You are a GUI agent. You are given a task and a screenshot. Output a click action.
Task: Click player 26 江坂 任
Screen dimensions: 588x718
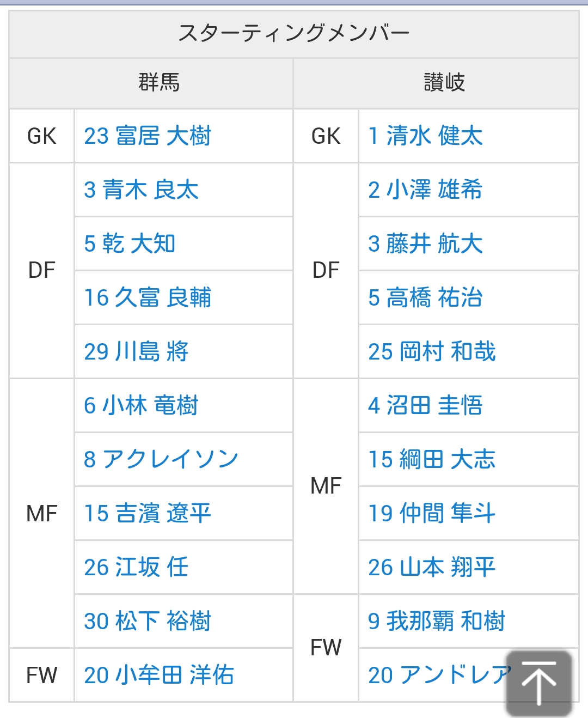(136, 567)
